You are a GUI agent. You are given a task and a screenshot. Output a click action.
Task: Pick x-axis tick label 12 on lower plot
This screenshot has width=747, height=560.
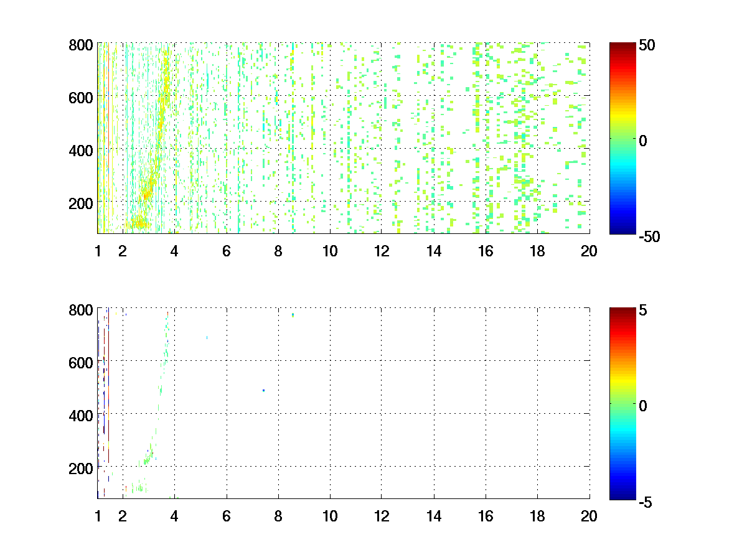click(x=382, y=516)
